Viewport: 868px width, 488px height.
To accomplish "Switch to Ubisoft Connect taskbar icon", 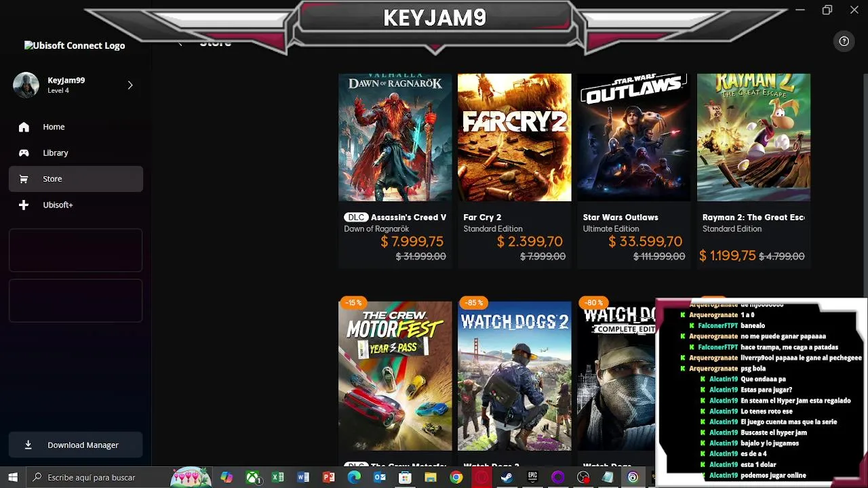I will [633, 477].
